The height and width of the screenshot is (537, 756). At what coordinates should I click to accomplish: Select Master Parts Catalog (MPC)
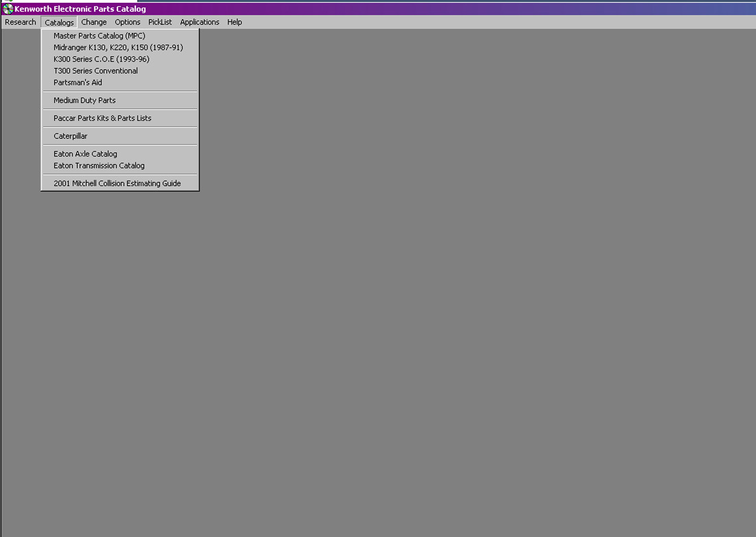click(99, 36)
